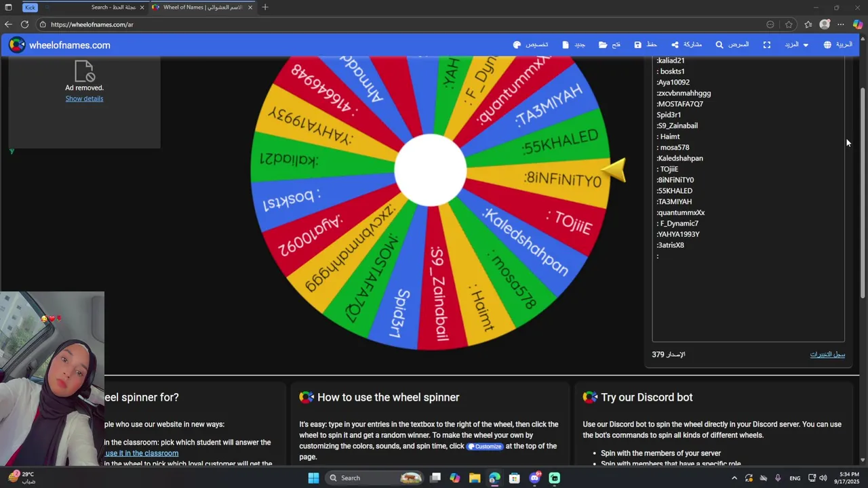Viewport: 868px width, 488px height.
Task: Share the wheel via مشاركة
Action: (686, 45)
